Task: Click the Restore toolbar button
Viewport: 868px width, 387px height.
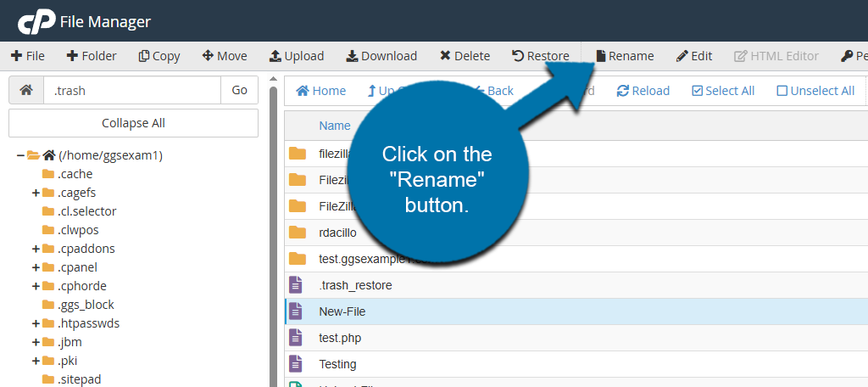Action: tap(540, 56)
